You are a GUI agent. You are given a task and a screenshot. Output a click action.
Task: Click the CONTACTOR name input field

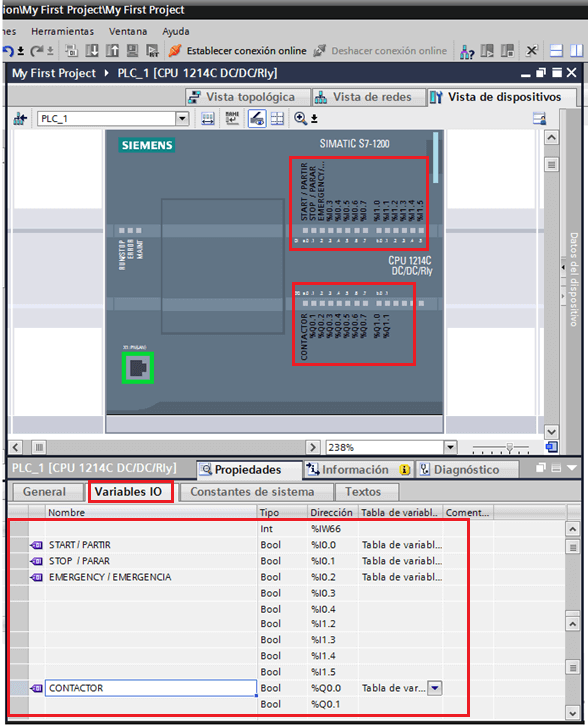click(x=151, y=688)
